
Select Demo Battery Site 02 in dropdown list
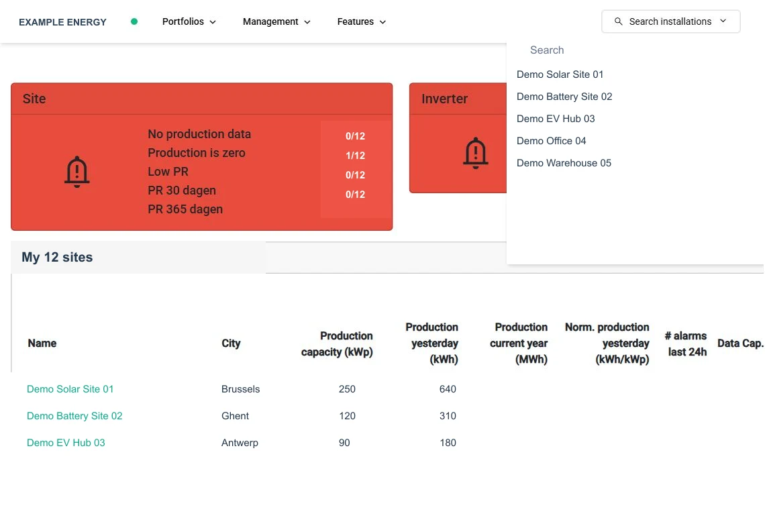click(564, 97)
